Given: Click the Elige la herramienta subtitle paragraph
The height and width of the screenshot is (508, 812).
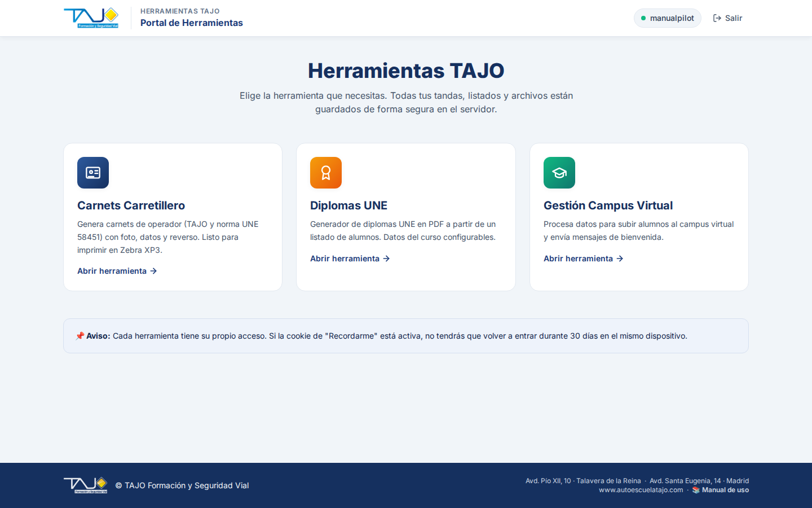Looking at the screenshot, I should pyautogui.click(x=406, y=103).
